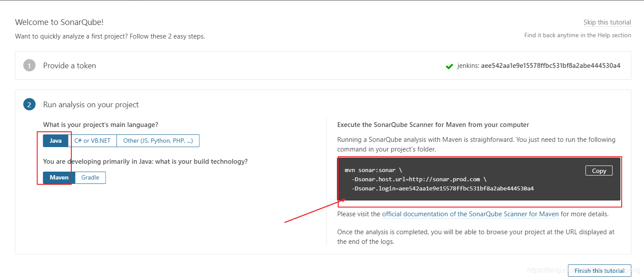
Task: Copy the mvn sonar command
Action: (599, 171)
